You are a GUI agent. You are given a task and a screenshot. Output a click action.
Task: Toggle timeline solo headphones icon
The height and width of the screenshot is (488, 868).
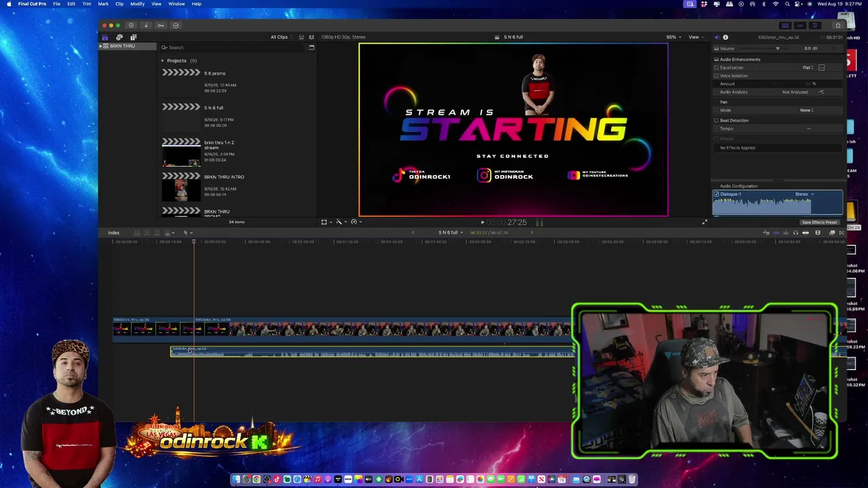795,233
